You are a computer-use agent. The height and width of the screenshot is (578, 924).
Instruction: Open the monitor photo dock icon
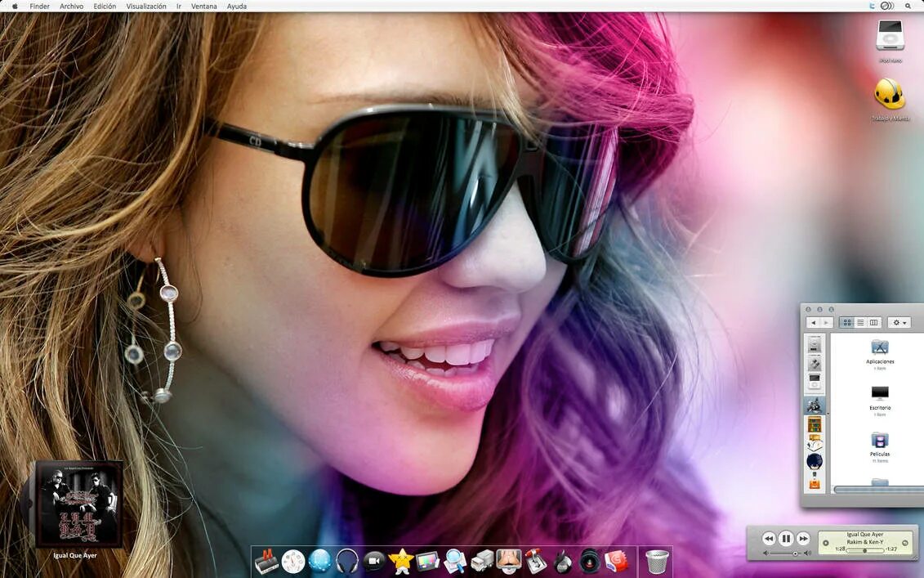(x=508, y=561)
